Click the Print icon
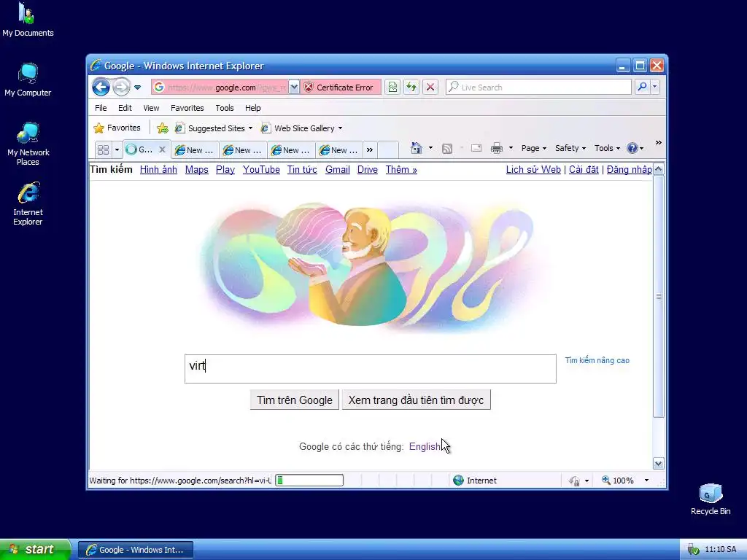 point(496,148)
